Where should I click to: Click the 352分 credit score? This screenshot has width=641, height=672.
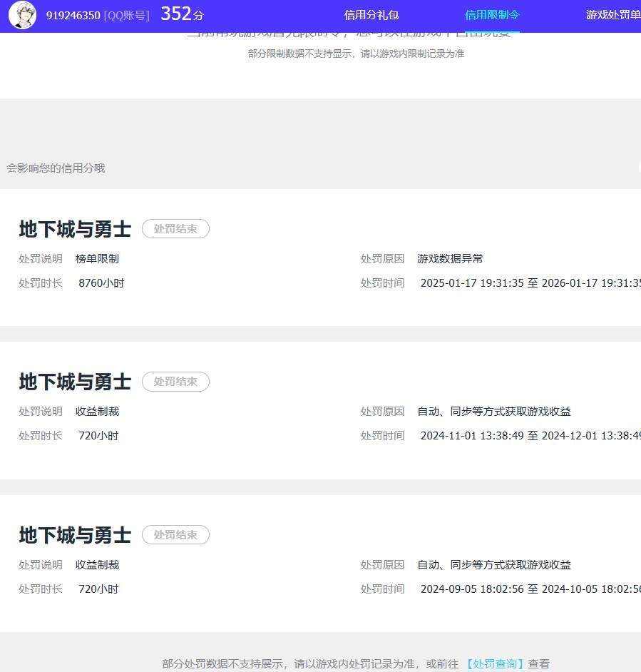(x=182, y=14)
